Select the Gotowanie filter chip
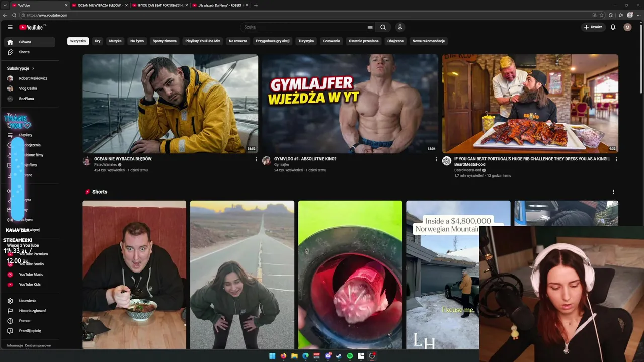The image size is (644, 362). pyautogui.click(x=332, y=41)
